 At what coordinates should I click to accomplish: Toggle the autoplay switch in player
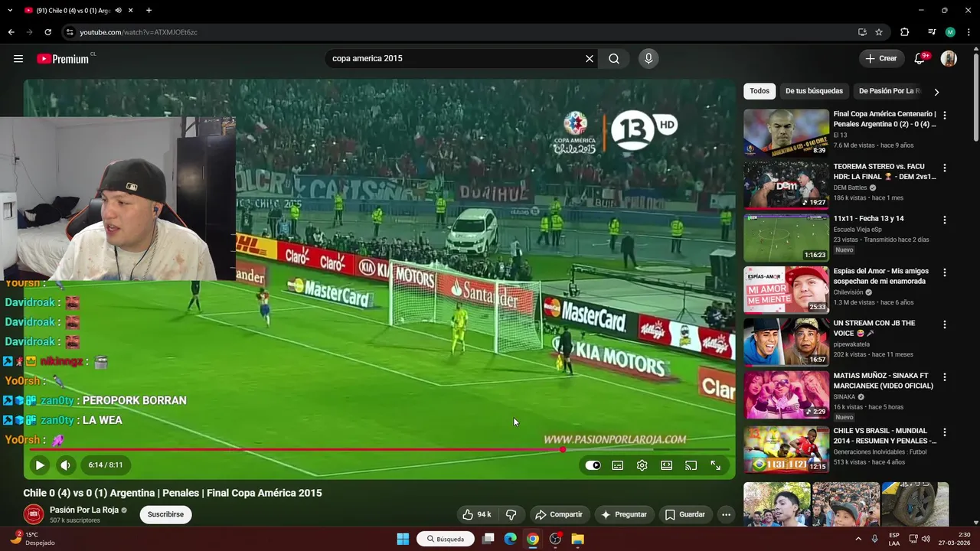(593, 465)
